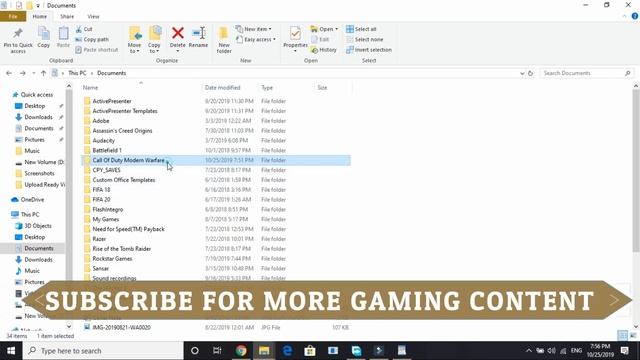Open the Help question mark icon
The height and width of the screenshot is (360, 640).
[x=635, y=16]
